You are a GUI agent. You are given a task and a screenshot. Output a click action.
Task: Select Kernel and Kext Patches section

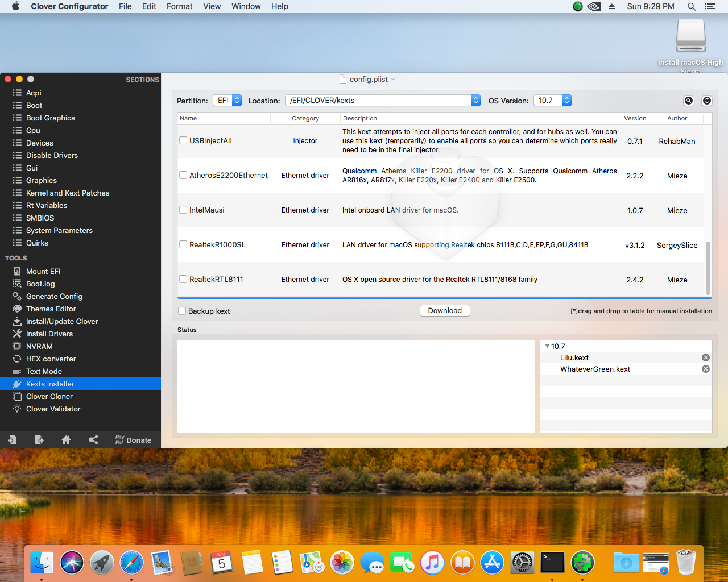[67, 193]
